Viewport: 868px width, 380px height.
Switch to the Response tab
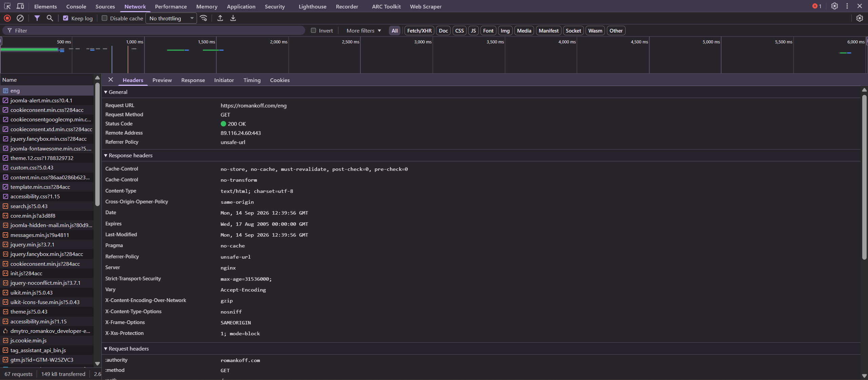tap(193, 80)
